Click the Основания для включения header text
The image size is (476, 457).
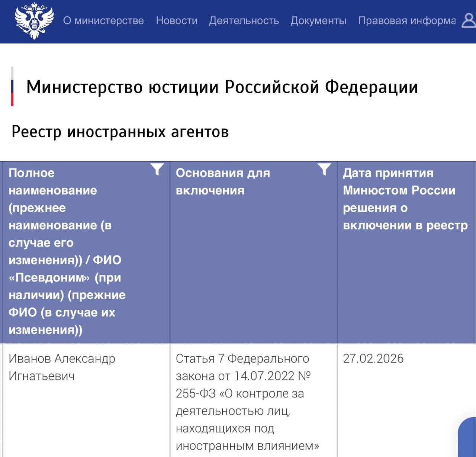coord(223,181)
